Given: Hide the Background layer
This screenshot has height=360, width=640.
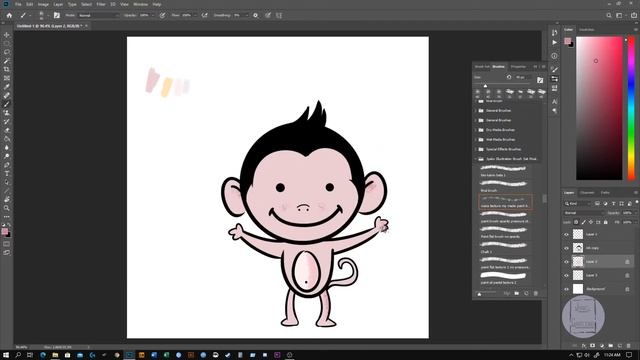Looking at the screenshot, I should point(566,289).
